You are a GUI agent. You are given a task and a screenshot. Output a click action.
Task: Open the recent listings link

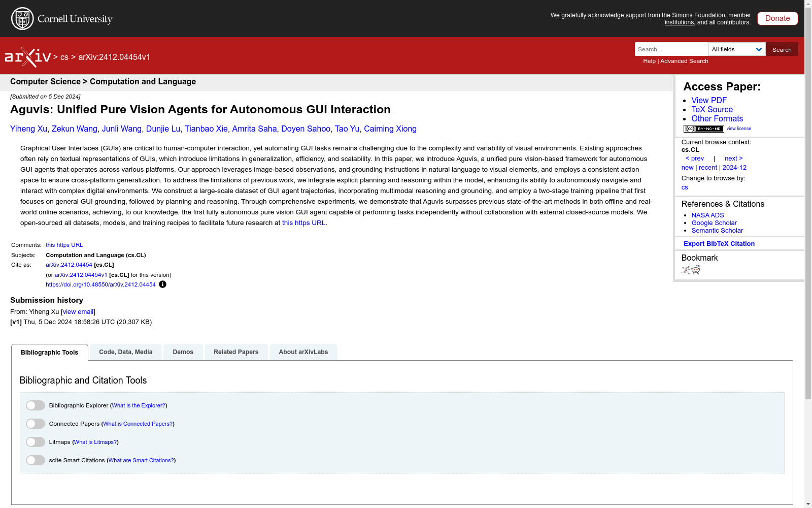(x=708, y=168)
